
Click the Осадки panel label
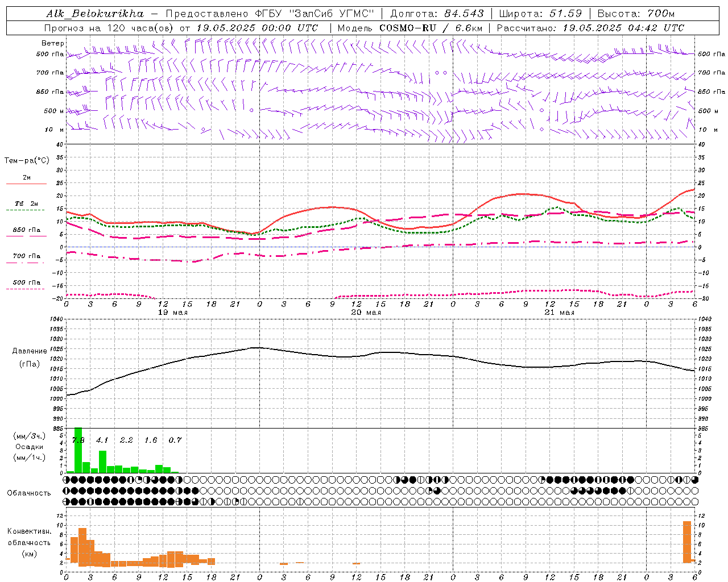[30, 447]
